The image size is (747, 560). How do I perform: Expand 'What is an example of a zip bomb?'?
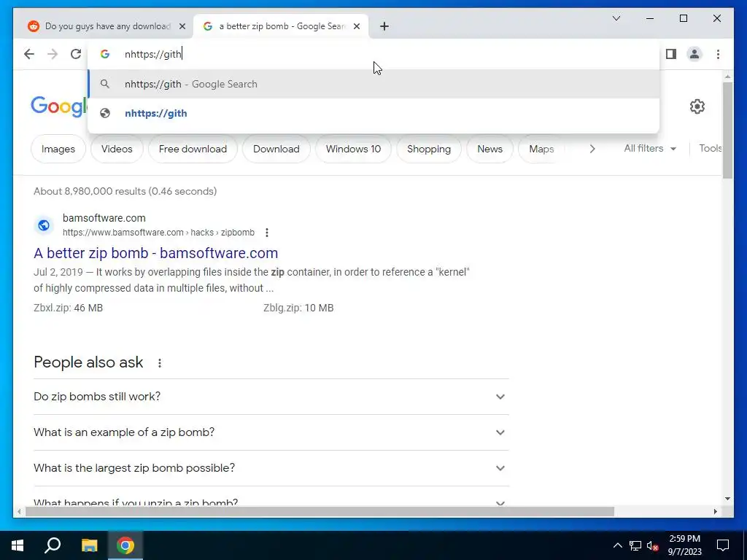[271, 432]
